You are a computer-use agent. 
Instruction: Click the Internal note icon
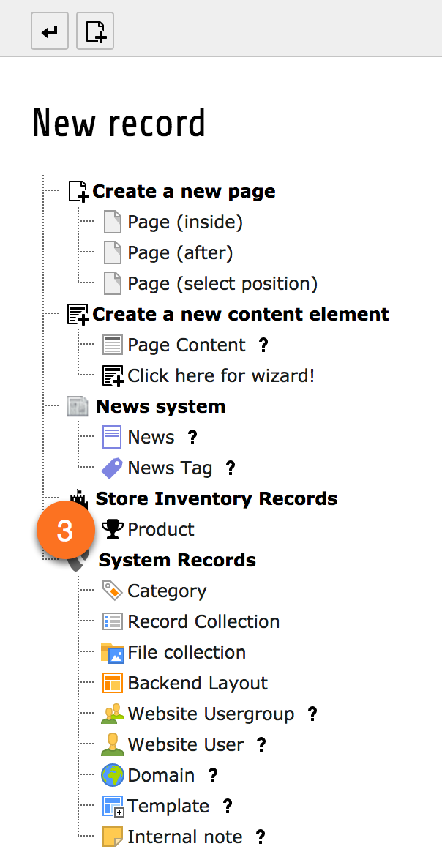pos(112,837)
